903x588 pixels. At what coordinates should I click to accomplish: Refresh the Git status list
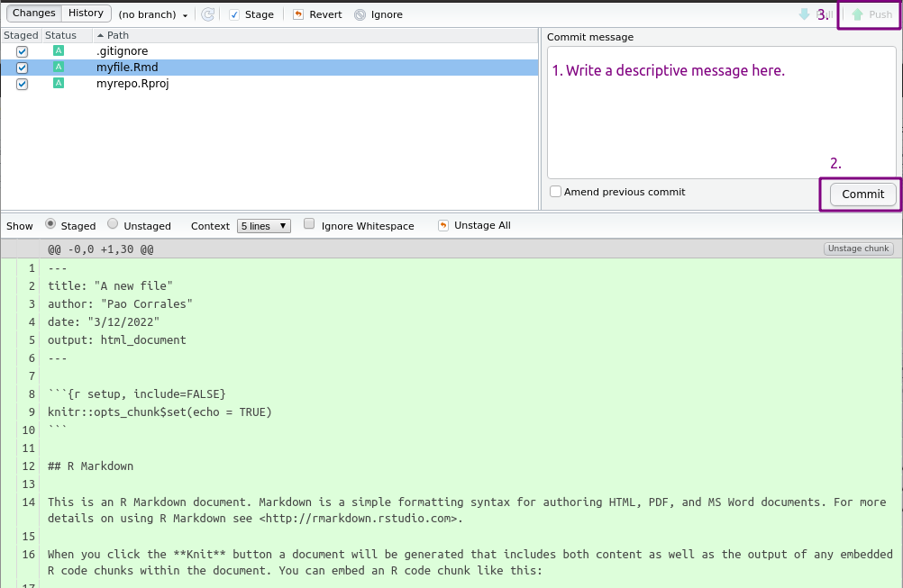pyautogui.click(x=207, y=14)
